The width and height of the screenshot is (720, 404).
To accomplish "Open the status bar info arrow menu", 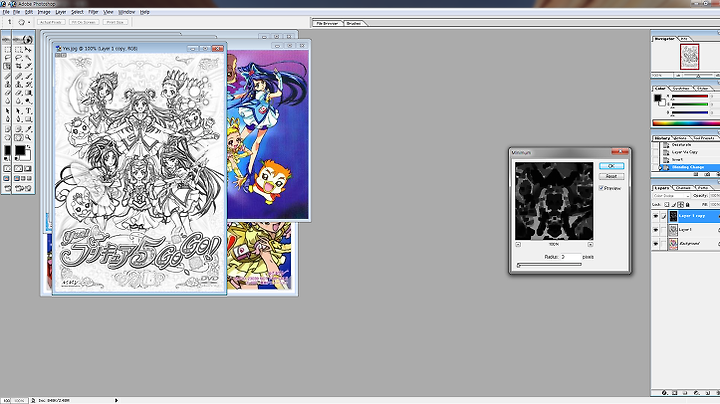I will 116,400.
